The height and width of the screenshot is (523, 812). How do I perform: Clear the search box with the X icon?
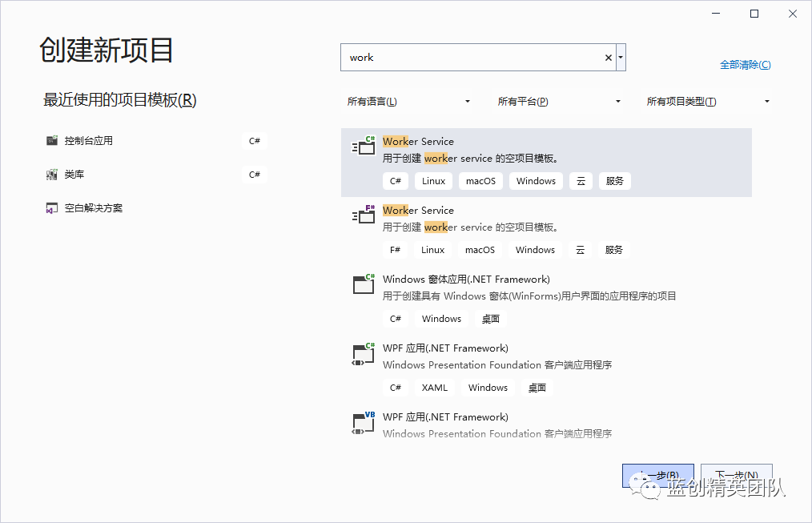click(608, 57)
